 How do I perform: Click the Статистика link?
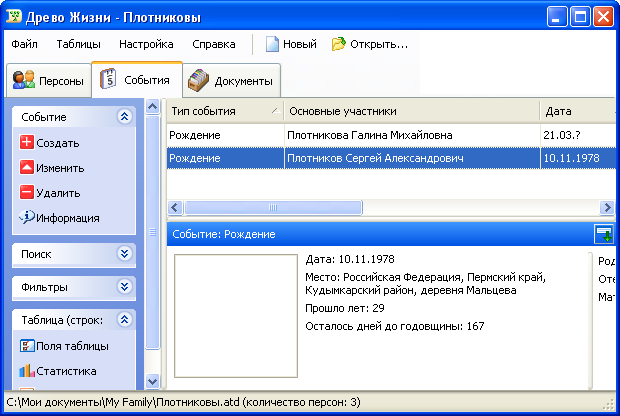(66, 371)
